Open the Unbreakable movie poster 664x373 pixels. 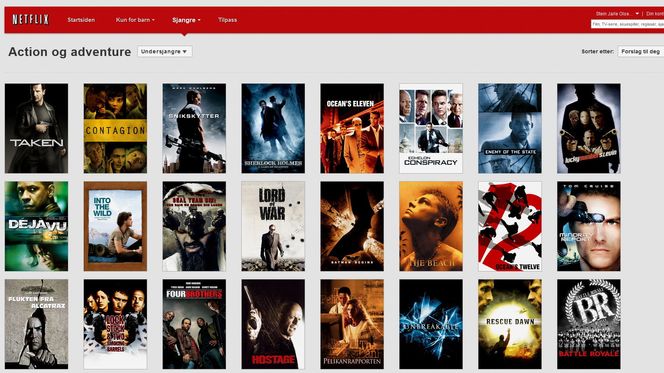(431, 324)
